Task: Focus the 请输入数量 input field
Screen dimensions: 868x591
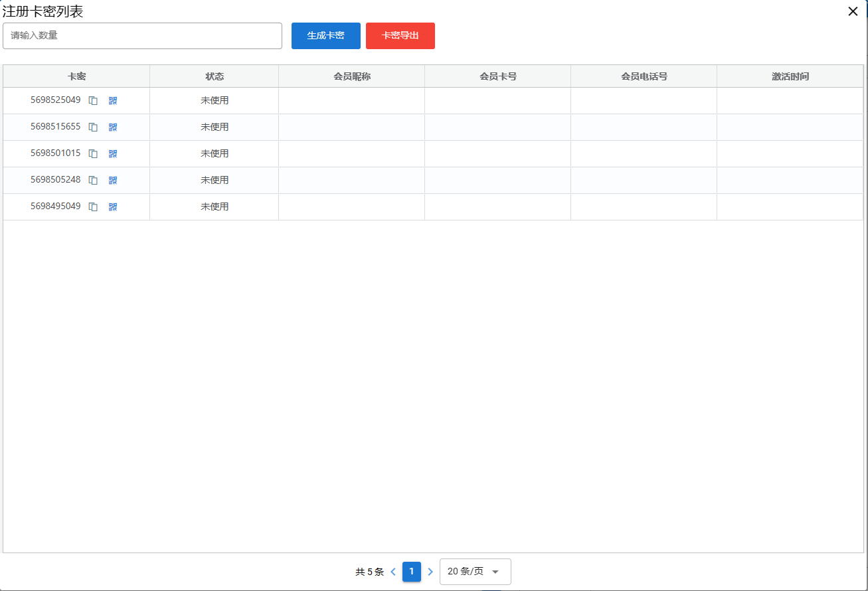Action: pyautogui.click(x=143, y=36)
